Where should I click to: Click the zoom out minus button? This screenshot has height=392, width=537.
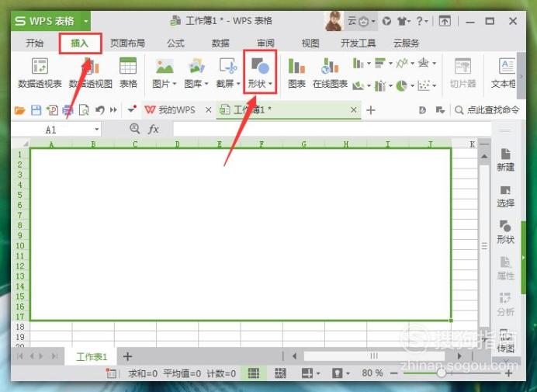394,373
